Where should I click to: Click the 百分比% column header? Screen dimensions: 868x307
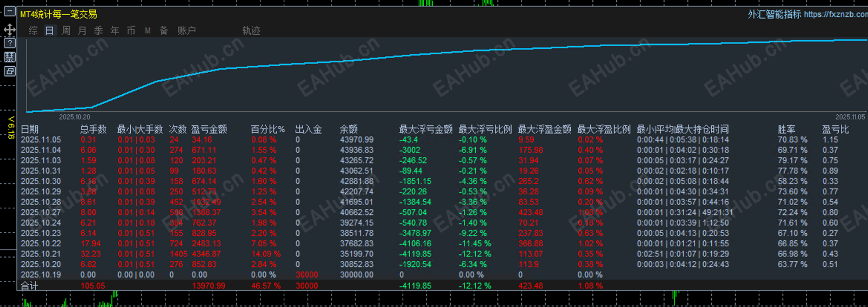[x=268, y=129]
